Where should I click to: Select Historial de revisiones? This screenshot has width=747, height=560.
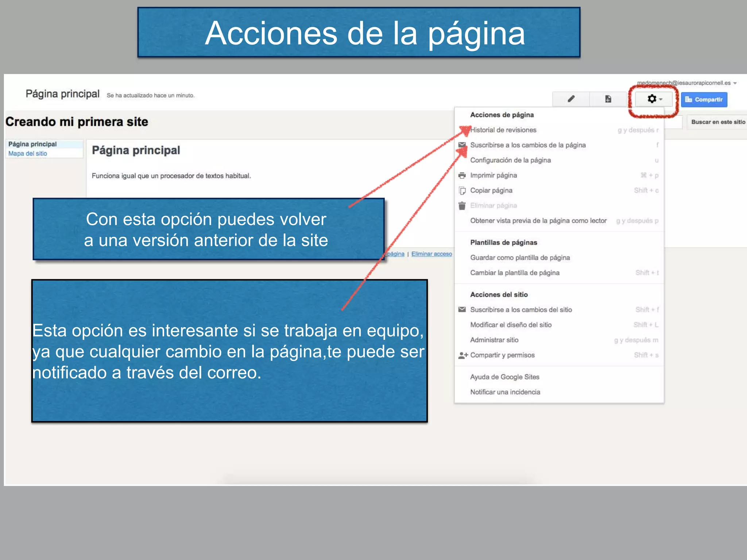pyautogui.click(x=559, y=130)
